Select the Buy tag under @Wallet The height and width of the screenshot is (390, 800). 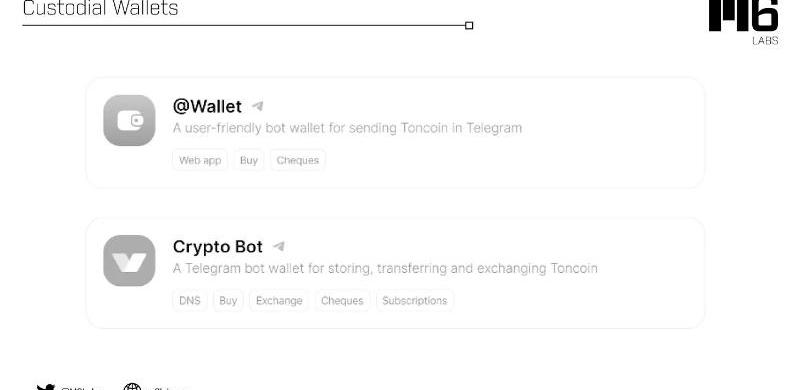[x=248, y=160]
